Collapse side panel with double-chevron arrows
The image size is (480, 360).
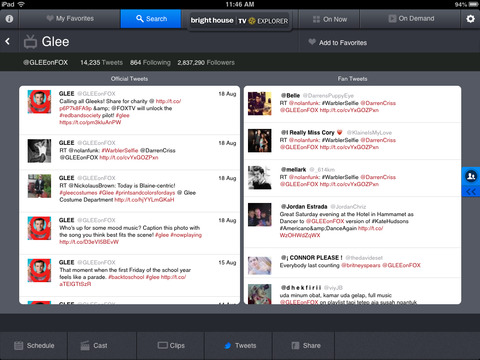tap(471, 191)
